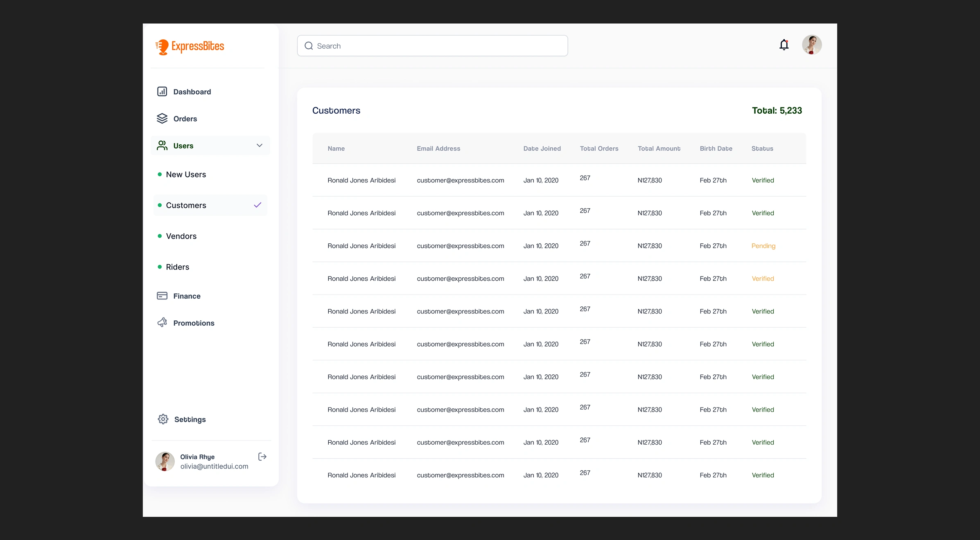Select the Customers submenu item

click(186, 205)
